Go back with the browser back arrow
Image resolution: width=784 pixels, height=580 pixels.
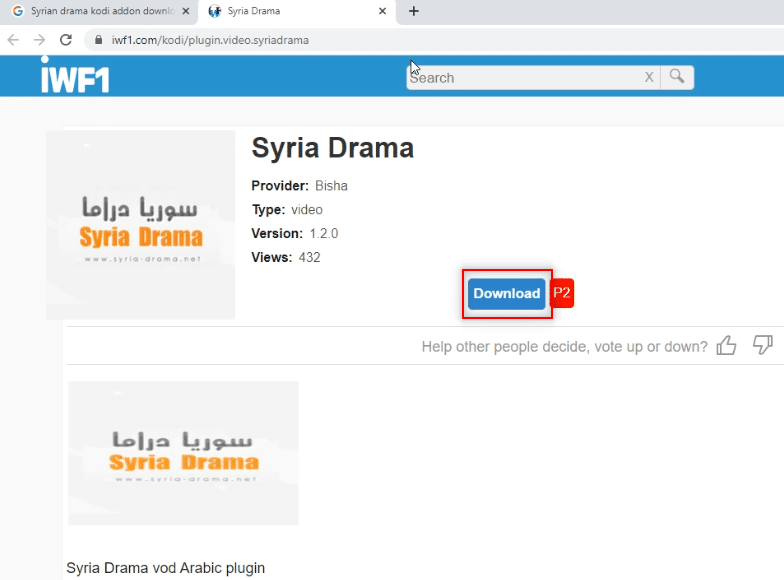pyautogui.click(x=14, y=40)
